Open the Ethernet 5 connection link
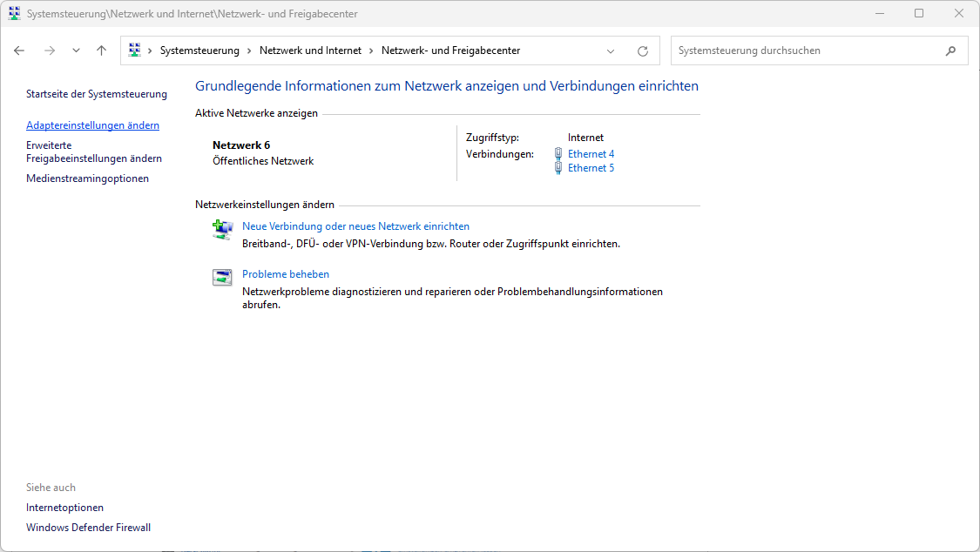The height and width of the screenshot is (552, 980). pos(591,168)
